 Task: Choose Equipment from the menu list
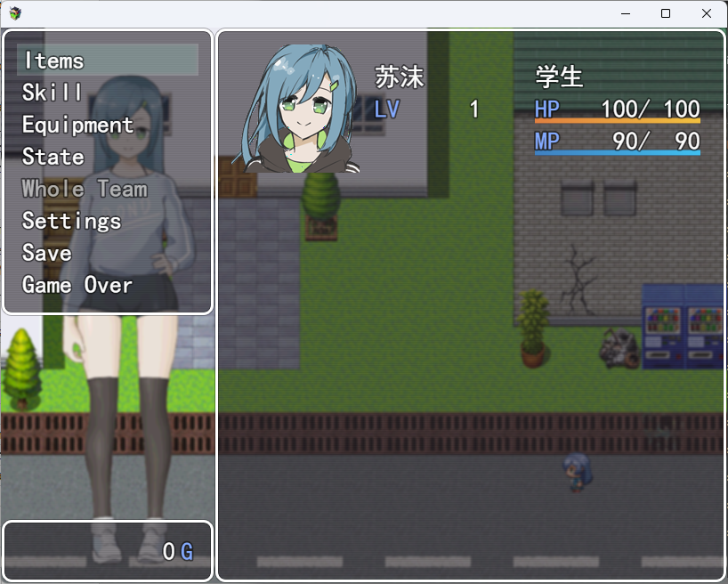(77, 125)
